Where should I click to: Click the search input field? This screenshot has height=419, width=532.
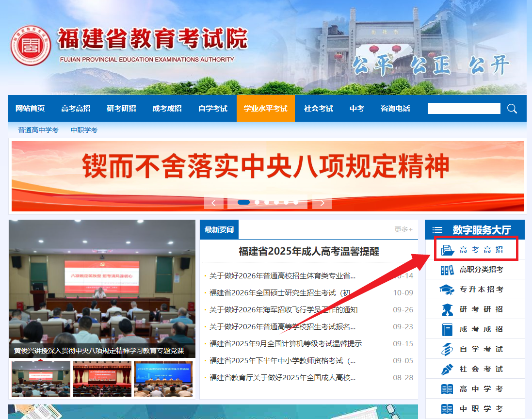(464, 109)
